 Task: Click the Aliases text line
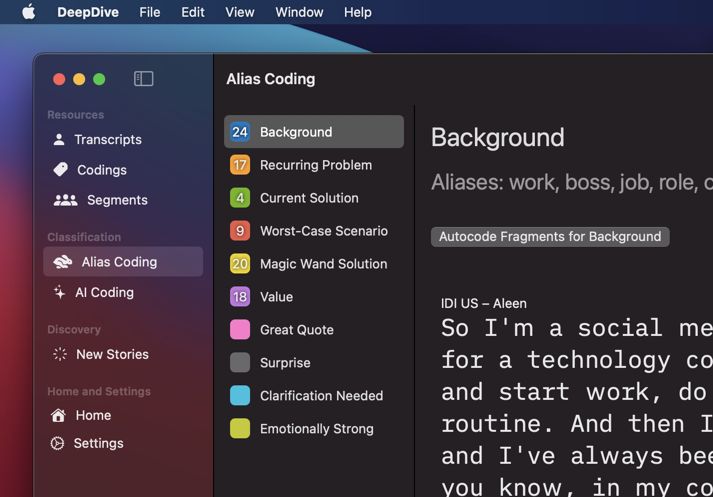click(x=572, y=182)
